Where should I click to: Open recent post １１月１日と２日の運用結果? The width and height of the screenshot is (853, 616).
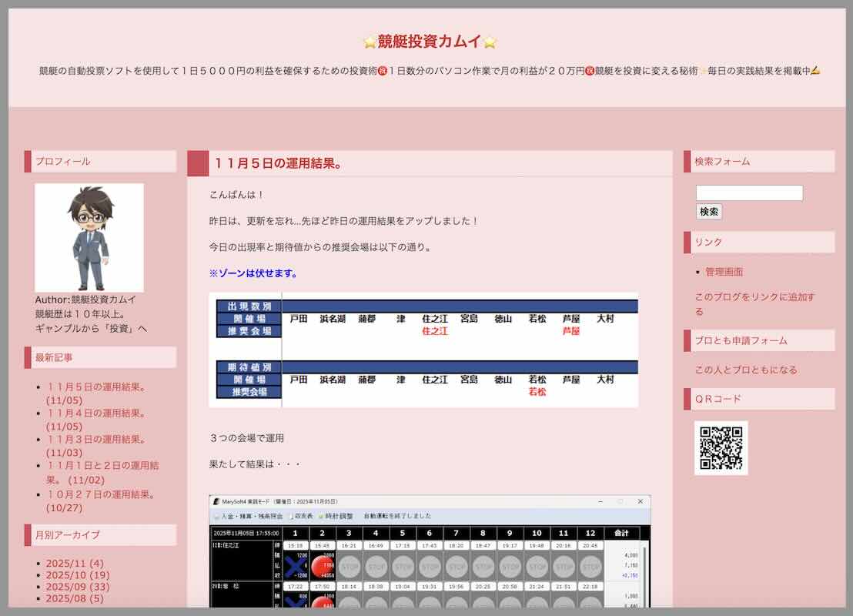(102, 466)
